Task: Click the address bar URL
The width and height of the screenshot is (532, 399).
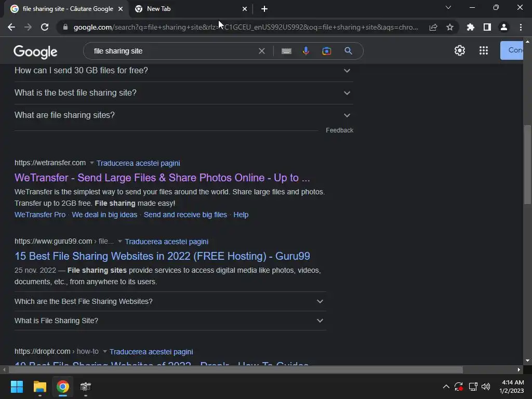Action: 246,27
